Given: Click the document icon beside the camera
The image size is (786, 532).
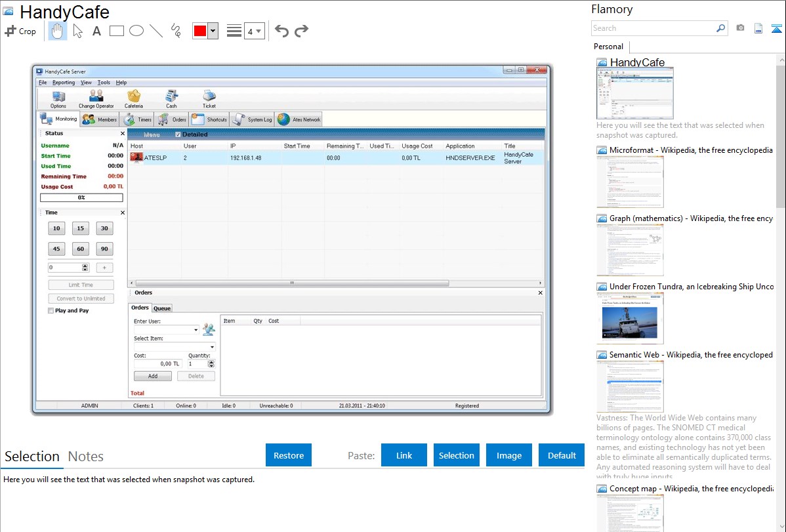Looking at the screenshot, I should 758,28.
